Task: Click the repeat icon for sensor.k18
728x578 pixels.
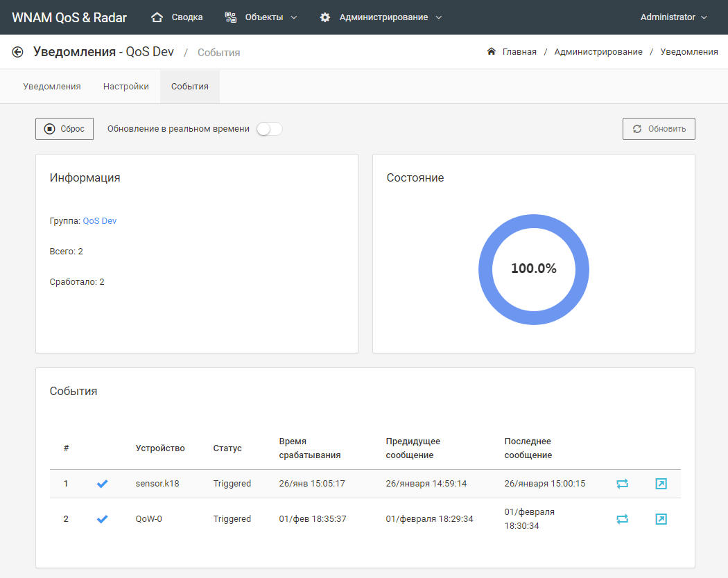Action: [622, 484]
